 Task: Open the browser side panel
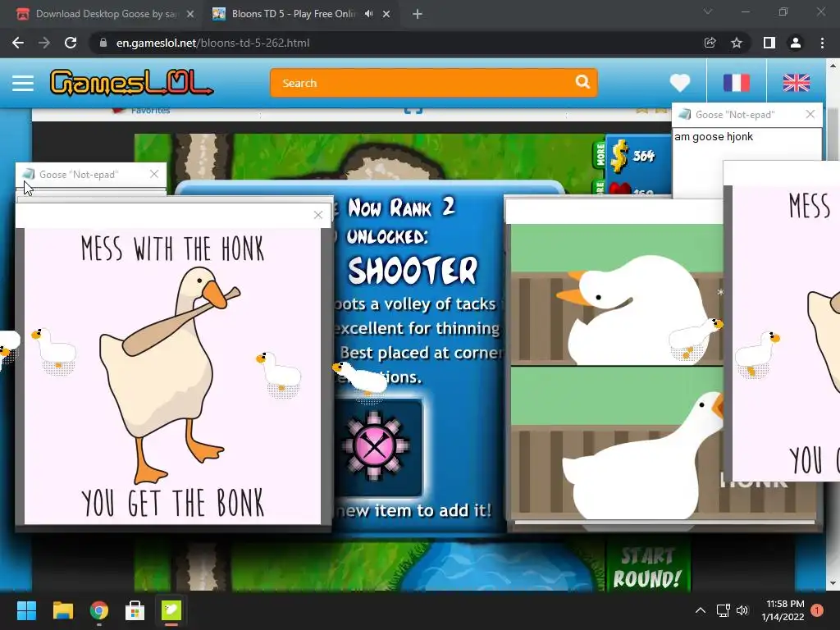(x=769, y=43)
